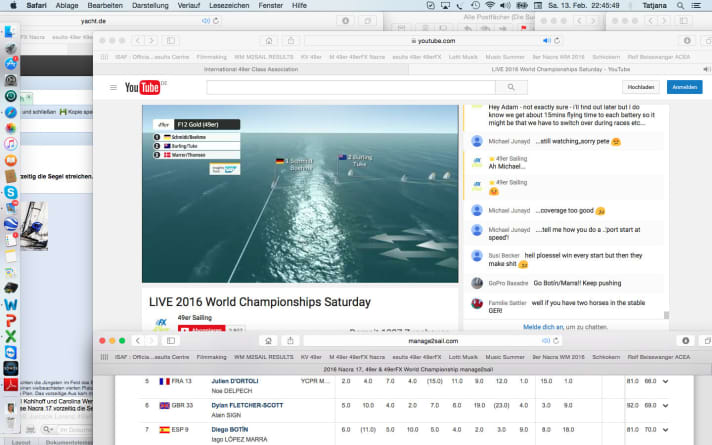Screen dimensions: 712x445
Task: Open the Lesezeichen menu
Action: 229,5
